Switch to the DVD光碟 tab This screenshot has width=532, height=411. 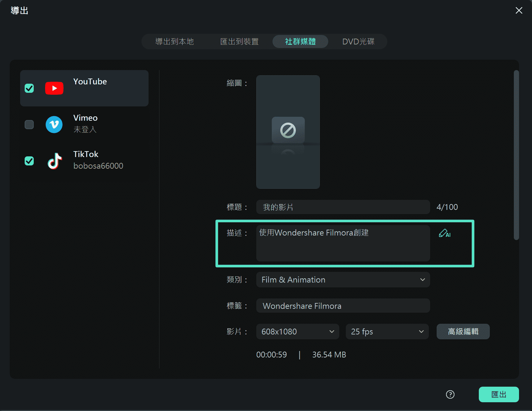click(358, 42)
